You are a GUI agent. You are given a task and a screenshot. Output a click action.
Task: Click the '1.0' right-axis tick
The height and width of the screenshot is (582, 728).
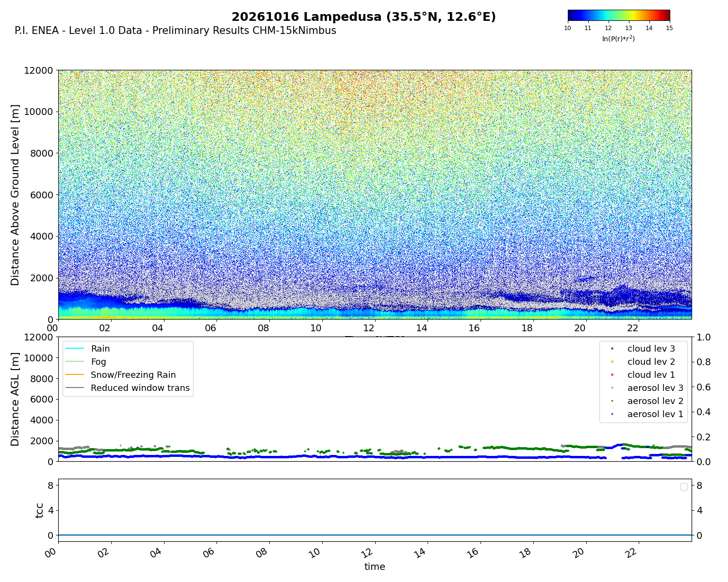point(704,337)
